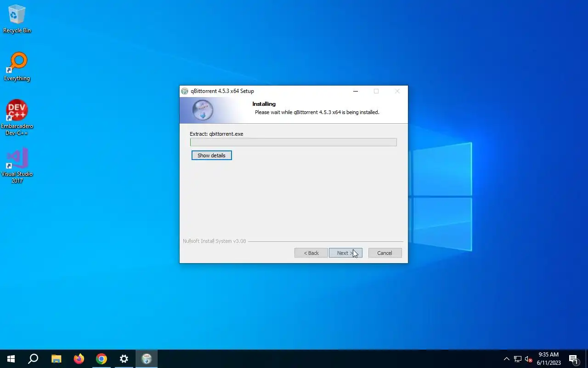This screenshot has width=588, height=368.
Task: Click the Next button in setup
Action: pyautogui.click(x=345, y=253)
